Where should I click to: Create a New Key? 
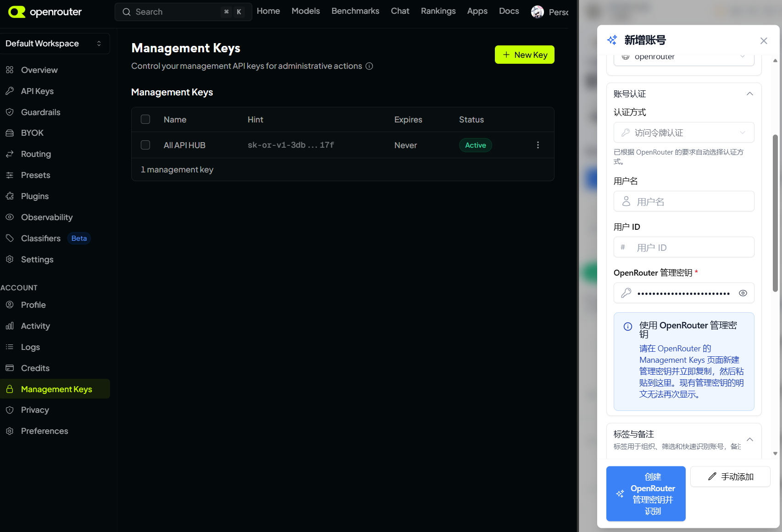(525, 55)
